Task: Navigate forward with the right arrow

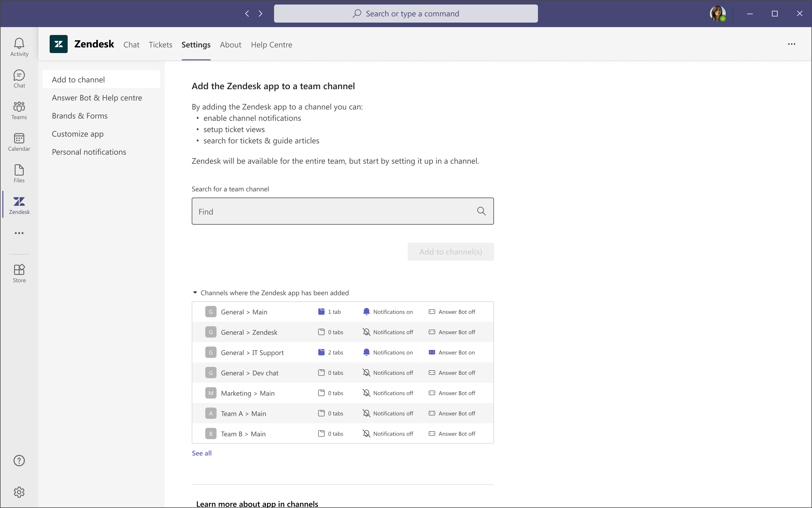Action: click(x=261, y=14)
